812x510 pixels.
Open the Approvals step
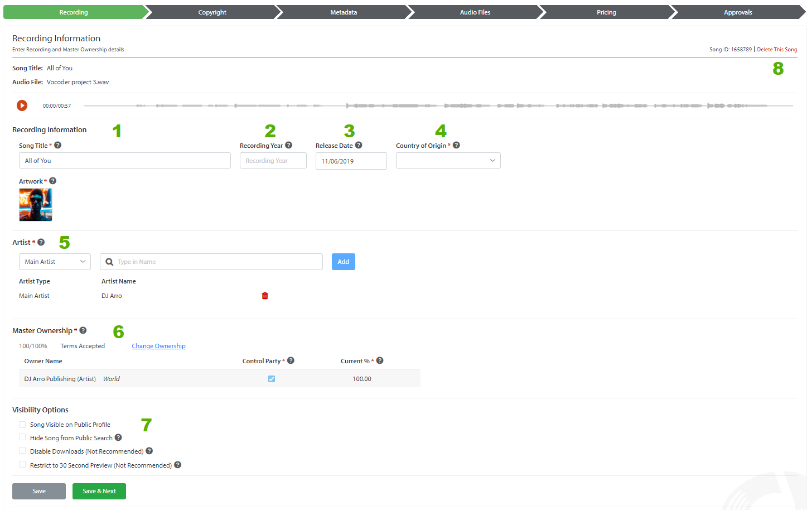click(738, 12)
